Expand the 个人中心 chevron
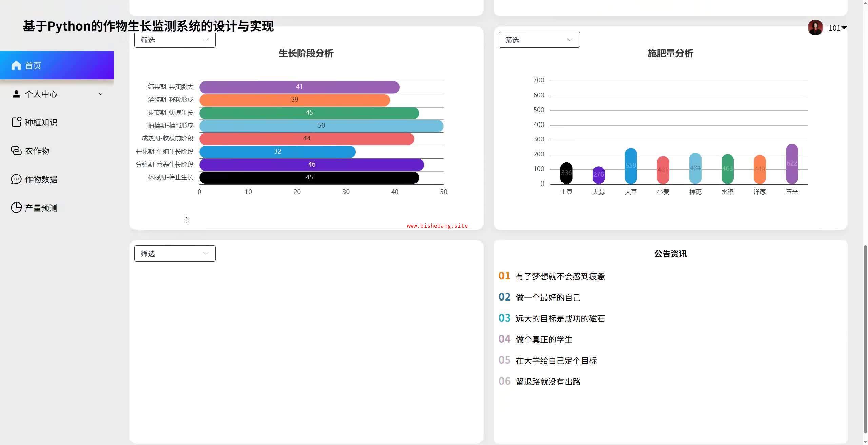This screenshot has height=445, width=868. (x=101, y=94)
